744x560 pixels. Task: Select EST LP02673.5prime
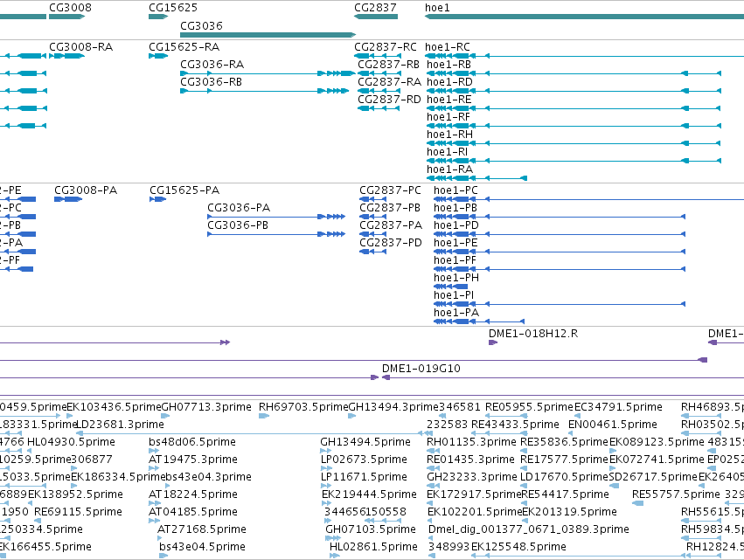[364, 460]
